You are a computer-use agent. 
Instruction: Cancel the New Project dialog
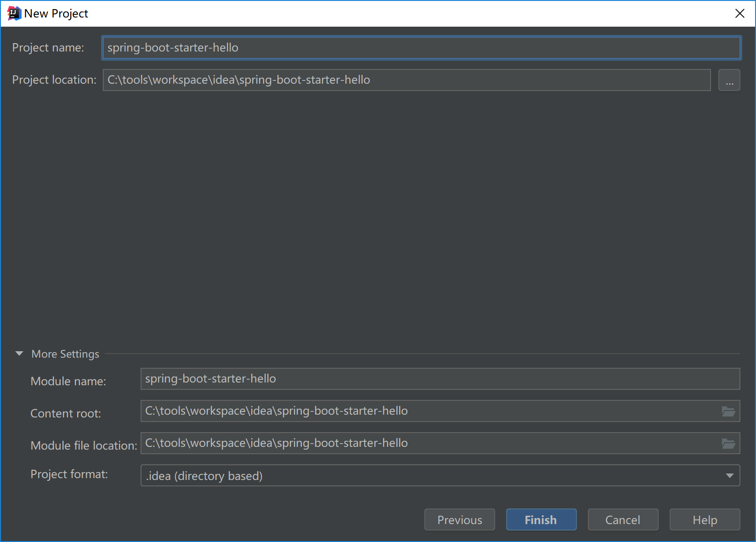[623, 519]
